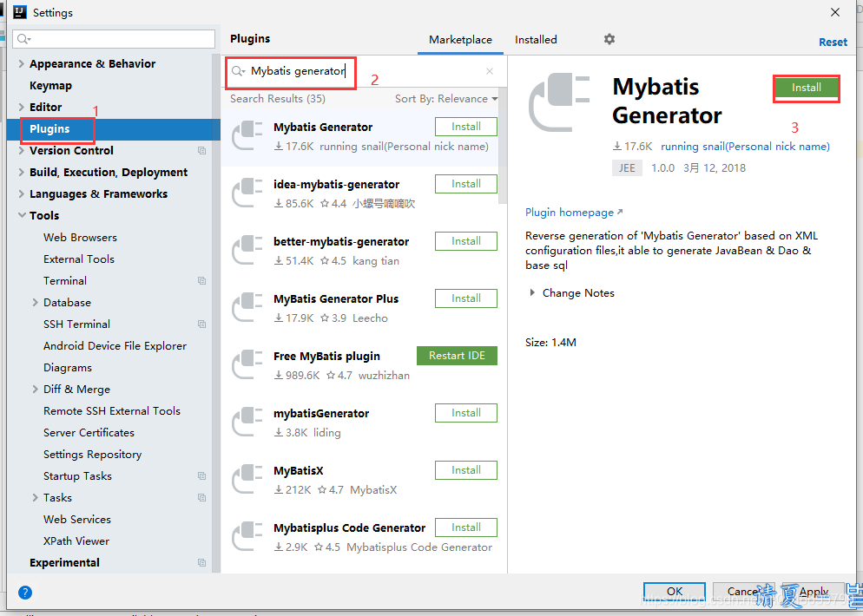The height and width of the screenshot is (616, 863).
Task: Open running snail vendor link in details
Action: 745,147
